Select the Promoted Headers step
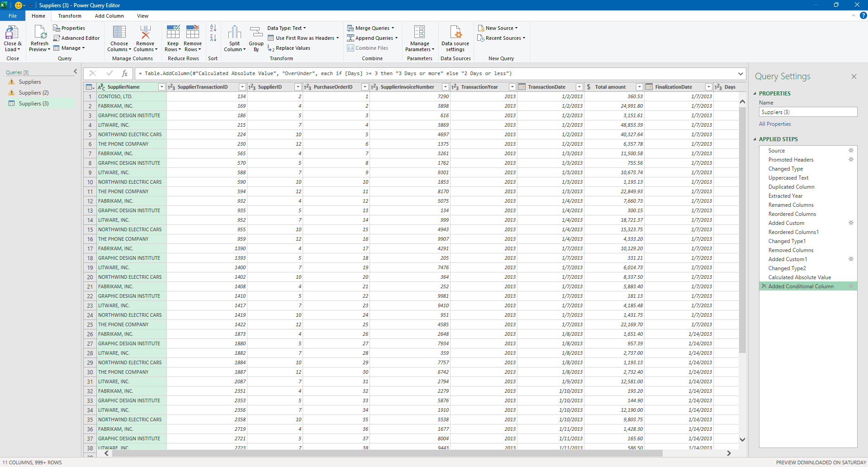This screenshot has width=868, height=467. (x=791, y=160)
